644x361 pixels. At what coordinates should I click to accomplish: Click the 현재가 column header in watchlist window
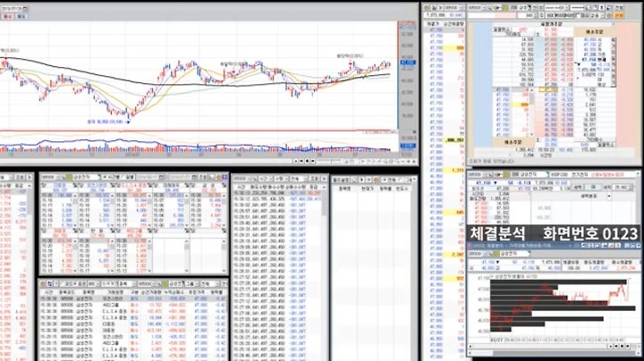point(367,189)
